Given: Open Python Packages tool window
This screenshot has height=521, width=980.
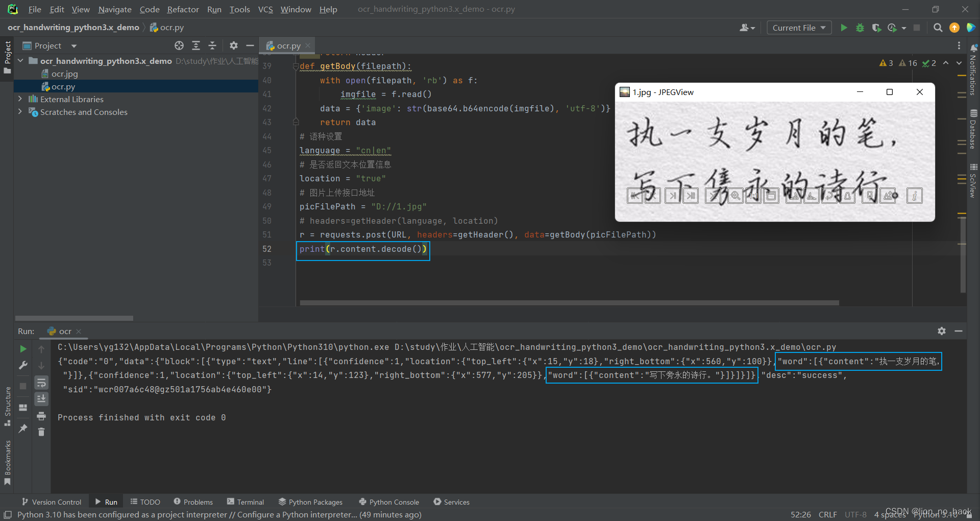Looking at the screenshot, I should [310, 502].
